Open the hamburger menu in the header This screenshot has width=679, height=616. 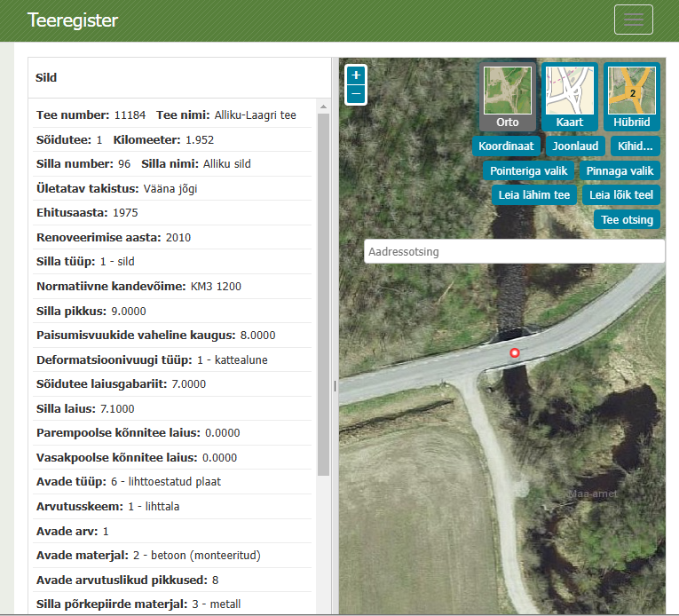point(633,20)
